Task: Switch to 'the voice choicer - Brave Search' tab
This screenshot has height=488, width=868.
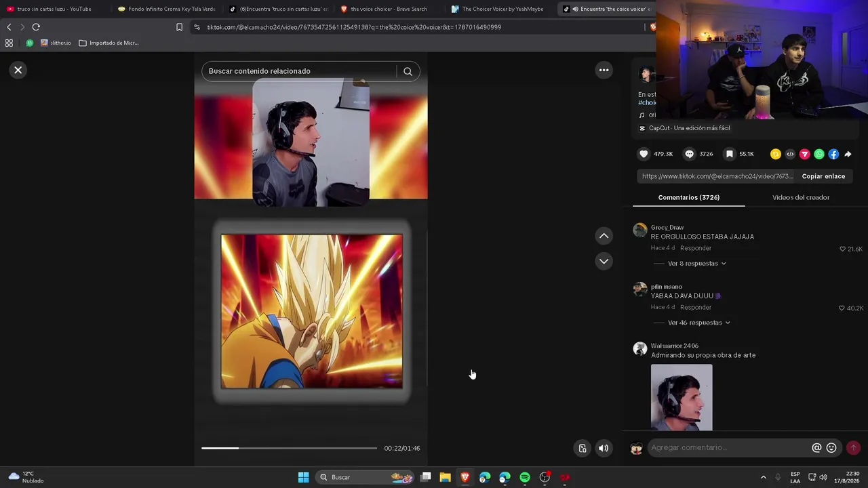Action: click(x=389, y=9)
